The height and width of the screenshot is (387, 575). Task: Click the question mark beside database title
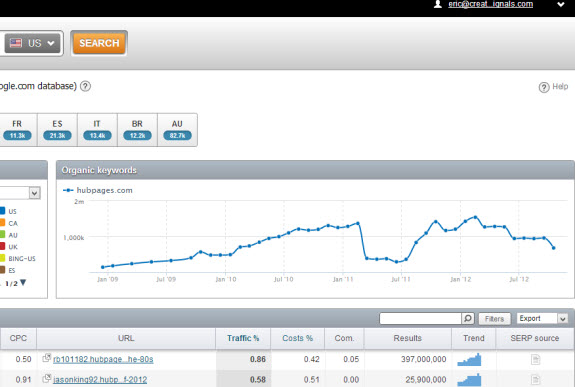click(85, 86)
